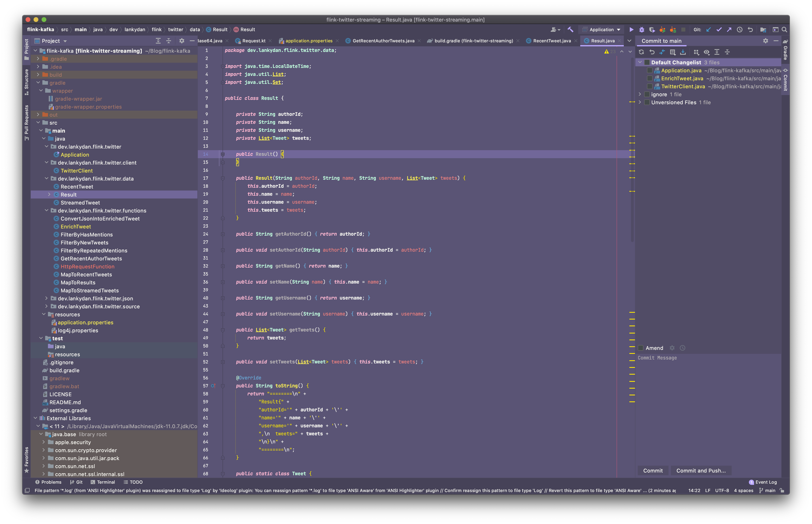
Task: Run the Application configuration
Action: pos(631,30)
